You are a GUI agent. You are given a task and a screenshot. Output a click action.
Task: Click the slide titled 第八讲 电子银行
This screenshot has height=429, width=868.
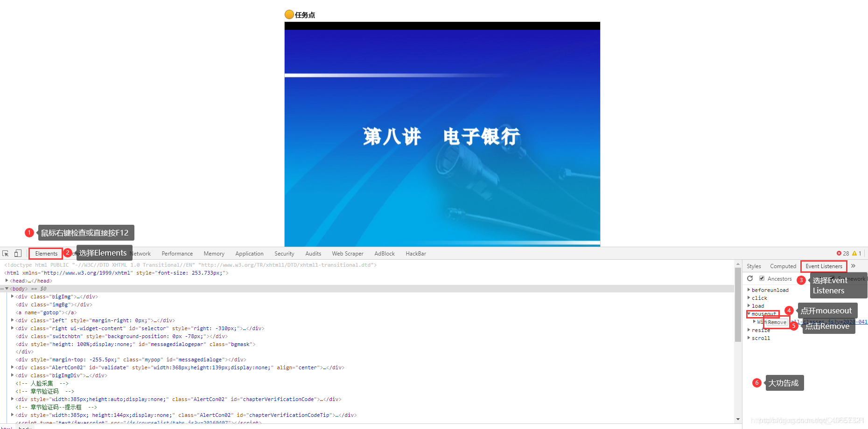pos(442,134)
